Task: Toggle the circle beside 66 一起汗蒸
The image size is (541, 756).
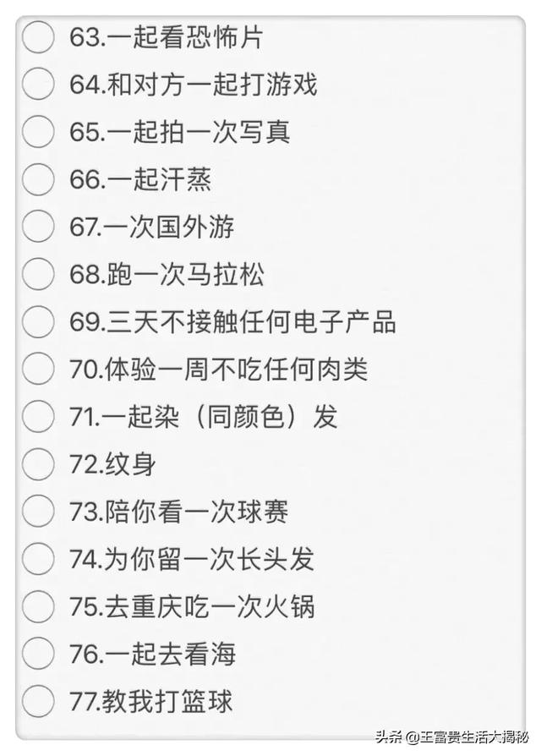Action: pos(38,179)
